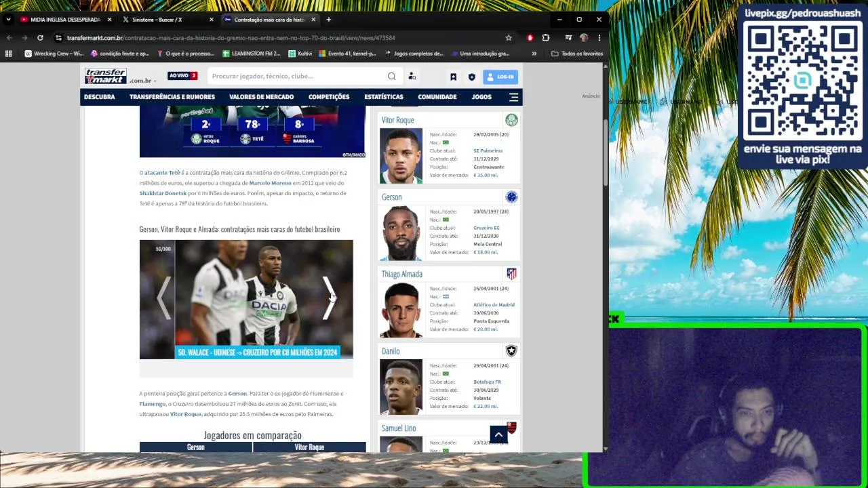Switch to MIDIA INGLESA DESESPERADA tab
Screen dimensions: 868x488
pyautogui.click(x=65, y=20)
